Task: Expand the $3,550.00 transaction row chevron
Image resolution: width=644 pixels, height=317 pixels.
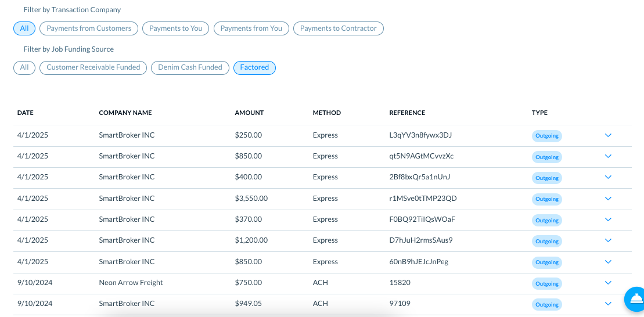Action: [x=608, y=199]
